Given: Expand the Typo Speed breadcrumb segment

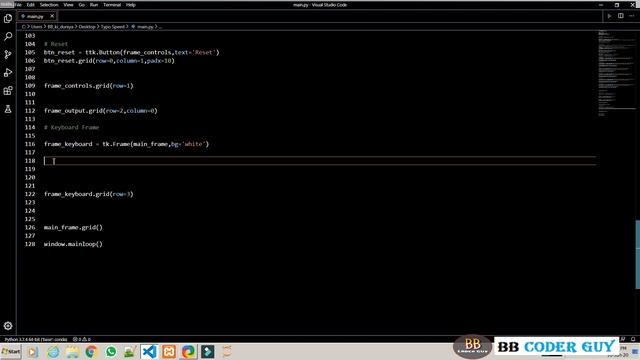Looking at the screenshot, I should [112, 27].
